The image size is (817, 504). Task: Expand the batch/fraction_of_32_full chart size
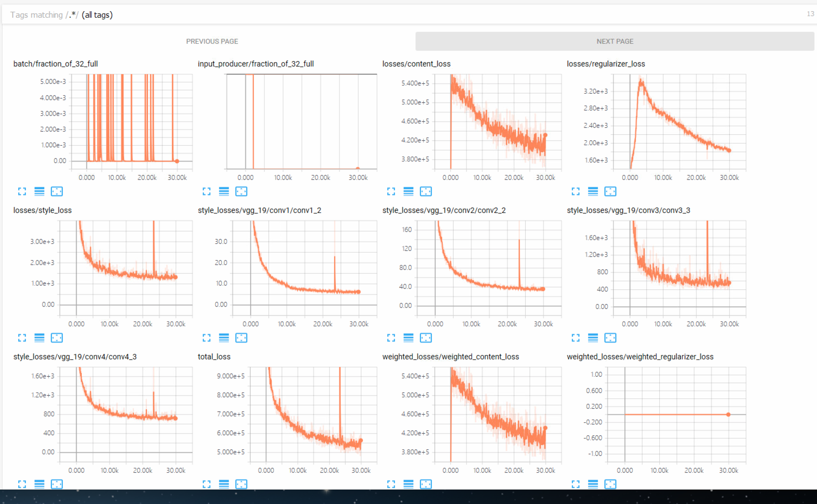[x=22, y=192]
